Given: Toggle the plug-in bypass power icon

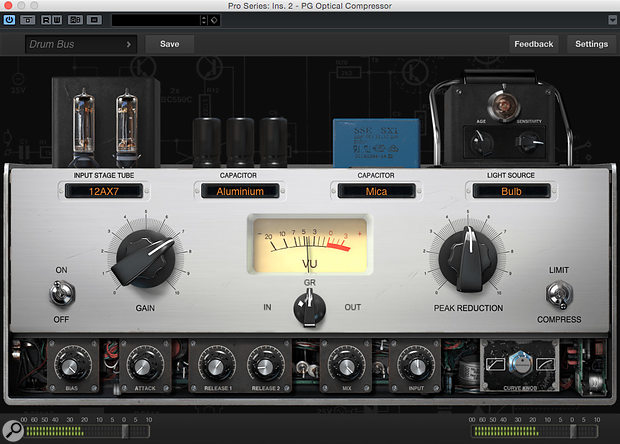Looking at the screenshot, I should tap(9, 20).
